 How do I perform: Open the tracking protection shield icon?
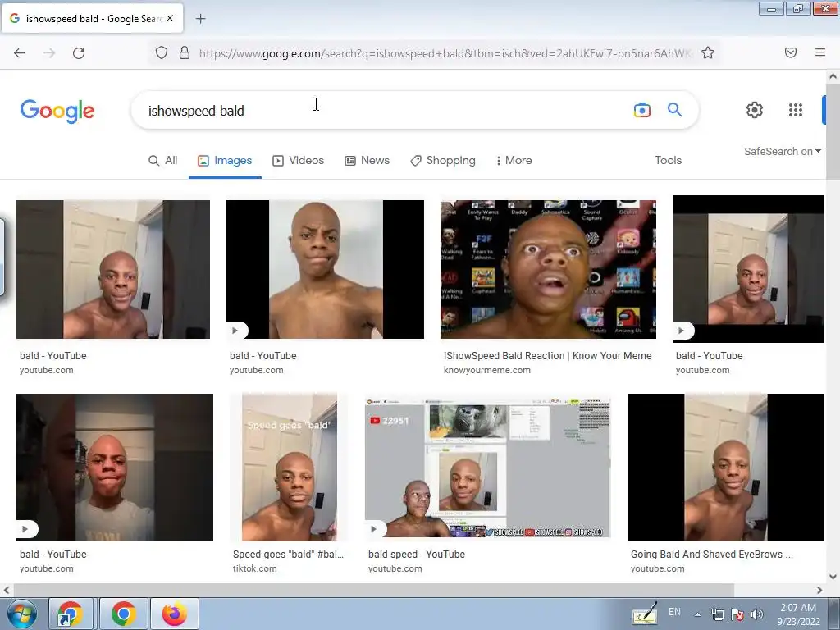162,52
